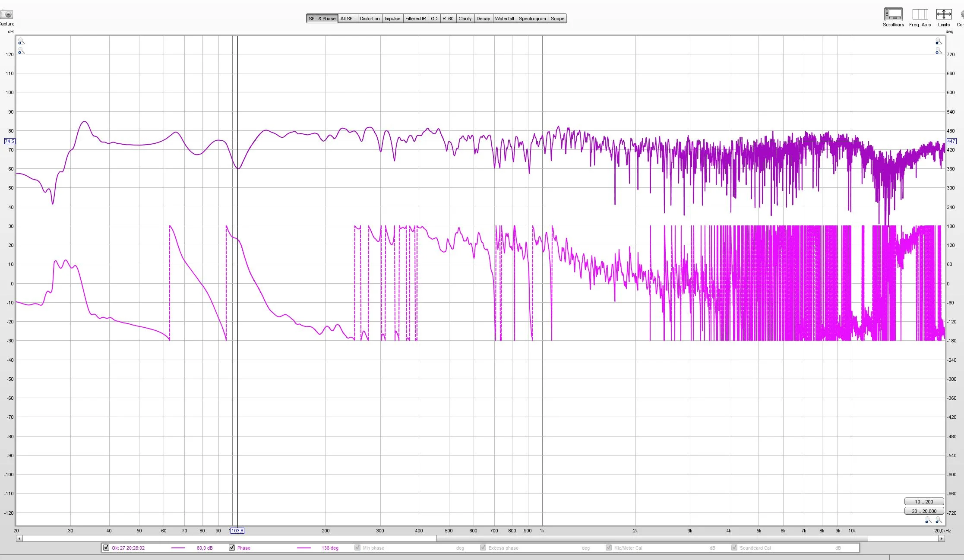Select the Impulse tab
The image size is (964, 560).
coord(392,19)
